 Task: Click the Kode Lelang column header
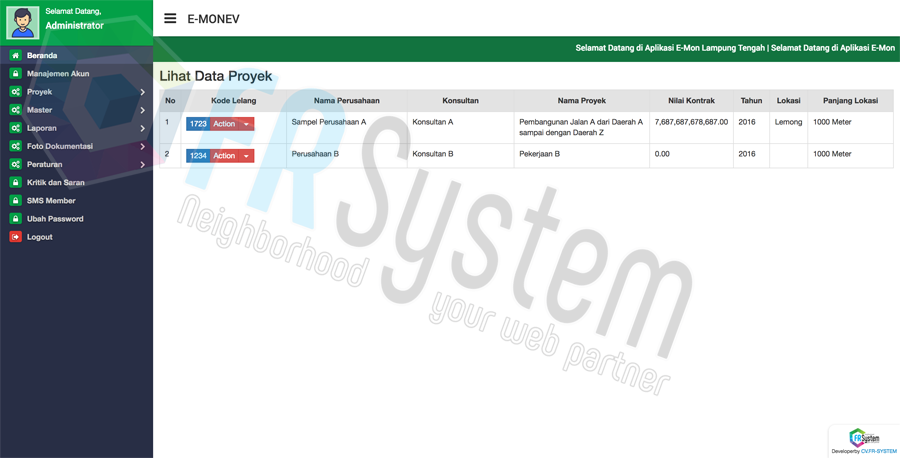click(x=234, y=100)
